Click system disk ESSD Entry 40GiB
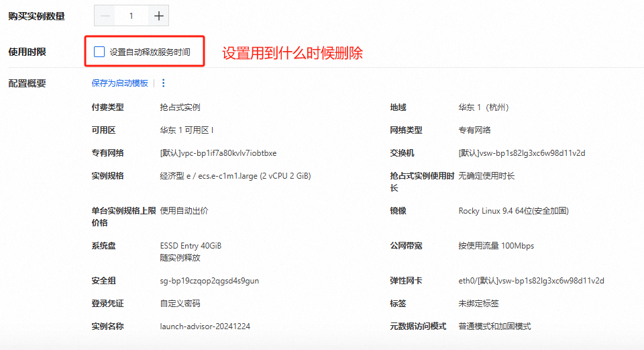This screenshot has width=644, height=350. (191, 246)
